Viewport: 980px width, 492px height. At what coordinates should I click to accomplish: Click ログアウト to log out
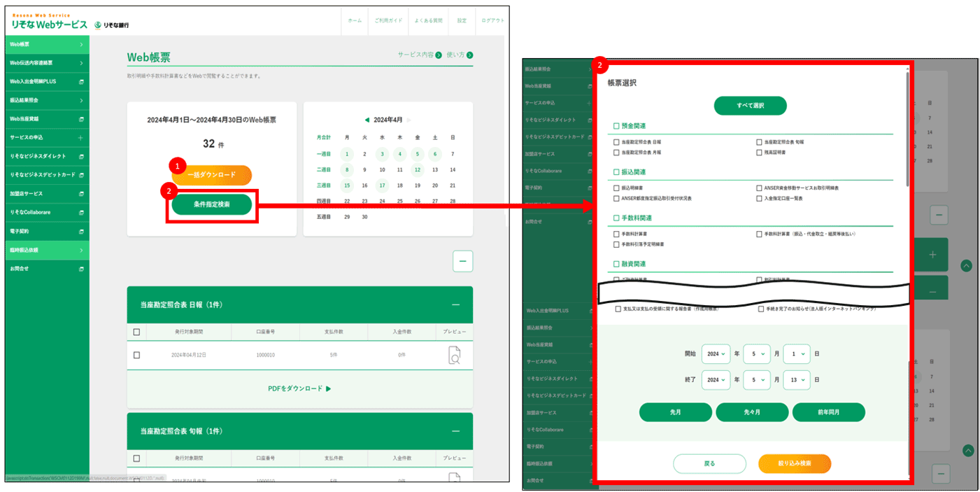pos(492,21)
